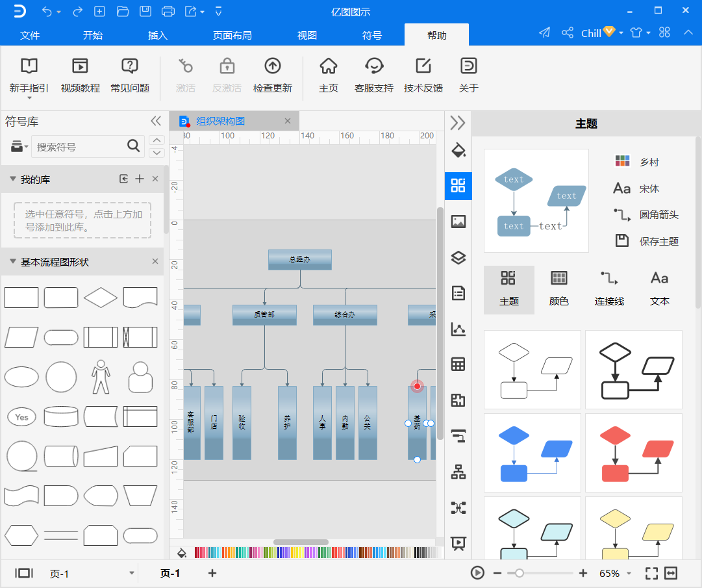Select the 文本 text option button
The image size is (702, 588).
[660, 289]
